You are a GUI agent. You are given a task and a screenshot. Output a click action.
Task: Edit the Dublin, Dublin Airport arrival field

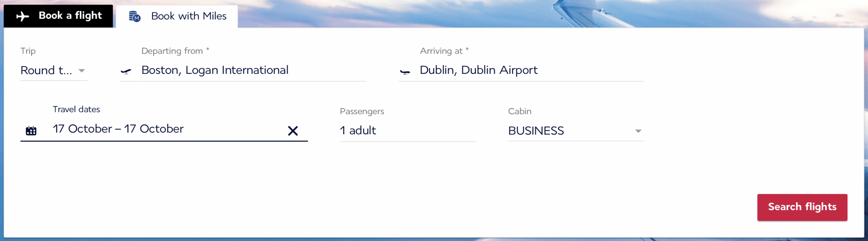[x=521, y=70]
